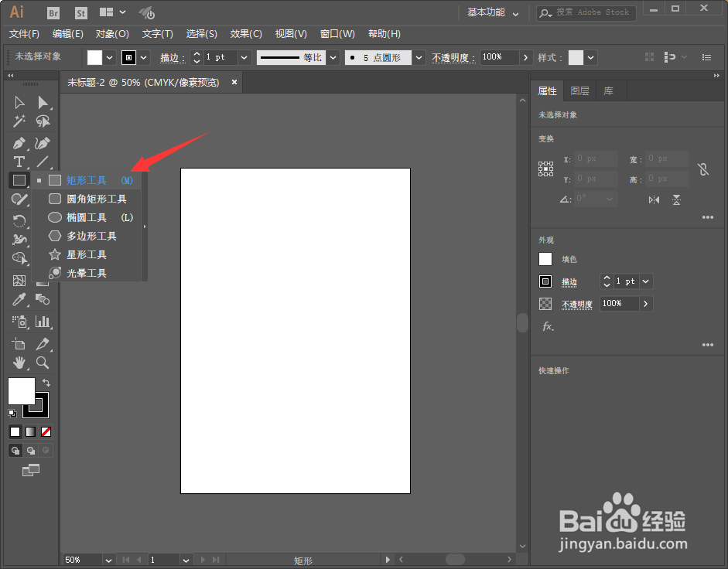The width and height of the screenshot is (728, 569).
Task: Flip vertically in Transform section
Action: [676, 200]
